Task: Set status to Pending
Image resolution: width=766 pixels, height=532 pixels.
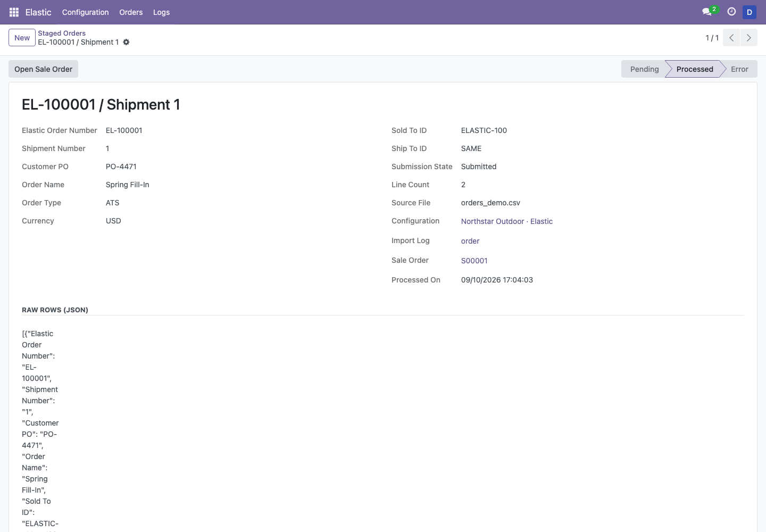Action: [x=644, y=69]
